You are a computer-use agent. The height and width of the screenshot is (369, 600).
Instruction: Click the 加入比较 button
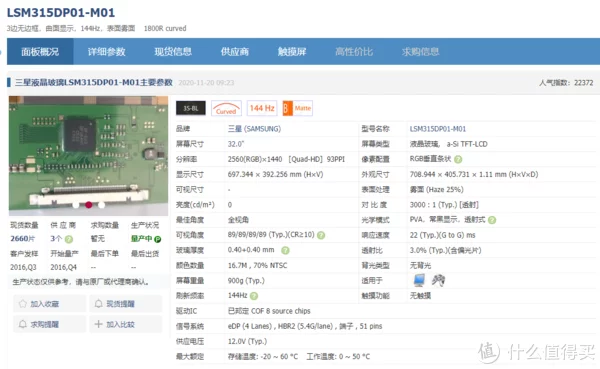click(x=126, y=325)
